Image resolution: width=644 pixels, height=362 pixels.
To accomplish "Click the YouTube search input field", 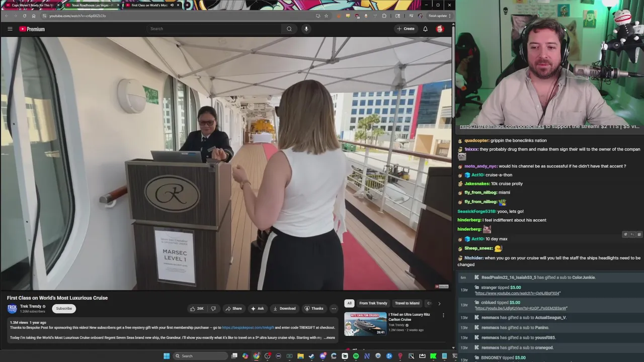I will pyautogui.click(x=214, y=29).
